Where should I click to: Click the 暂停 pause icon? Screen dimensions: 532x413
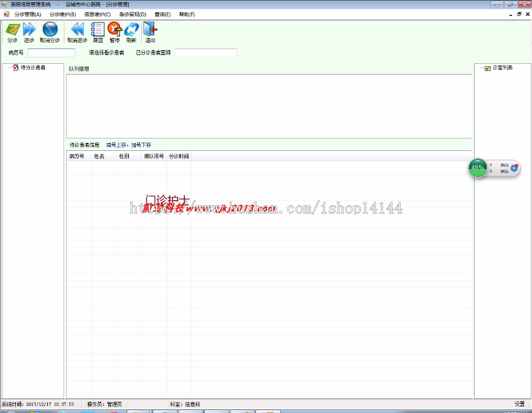coord(113,31)
